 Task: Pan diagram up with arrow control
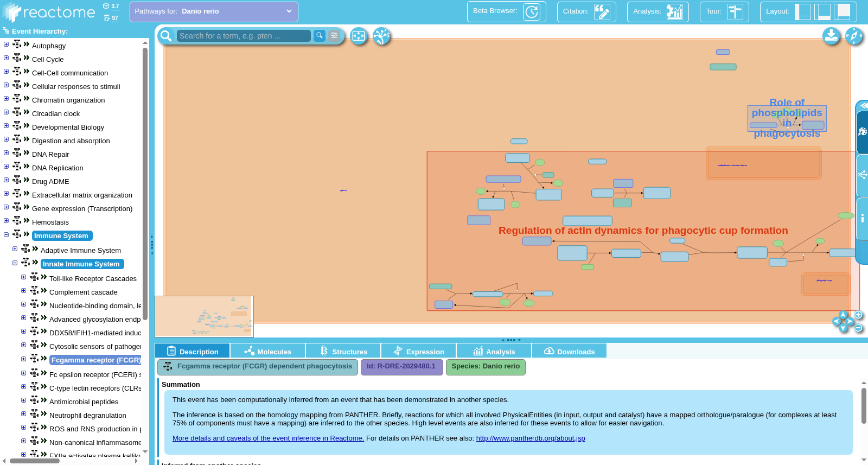843,314
